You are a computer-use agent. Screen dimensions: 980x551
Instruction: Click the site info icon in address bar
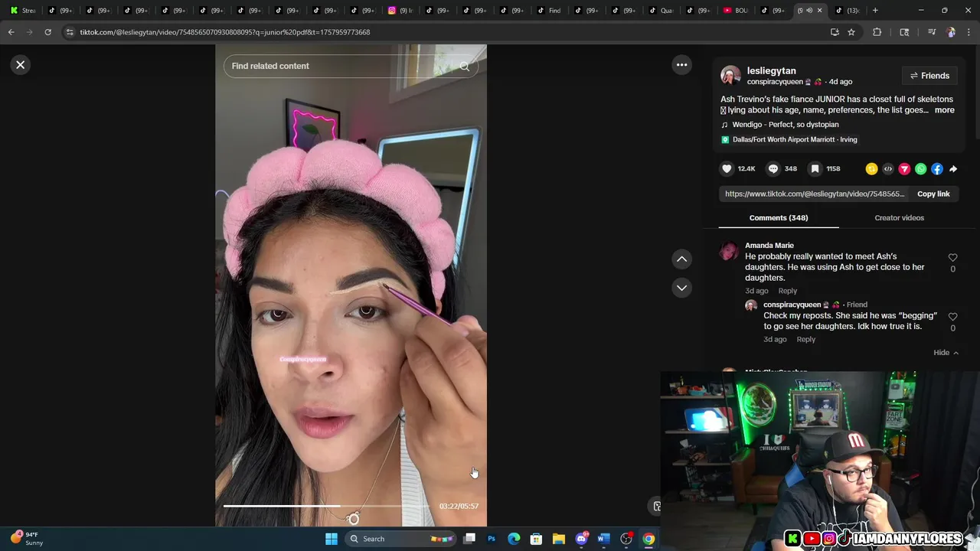pyautogui.click(x=70, y=32)
